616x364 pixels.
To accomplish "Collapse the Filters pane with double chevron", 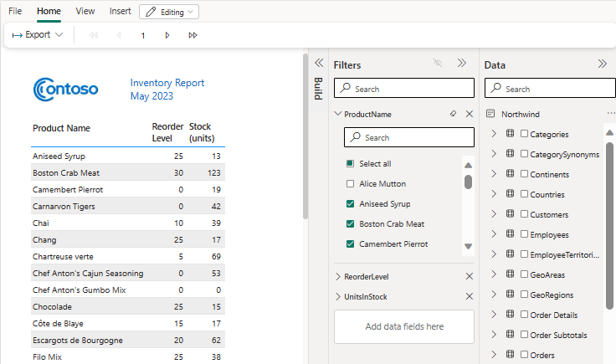I will pyautogui.click(x=461, y=64).
